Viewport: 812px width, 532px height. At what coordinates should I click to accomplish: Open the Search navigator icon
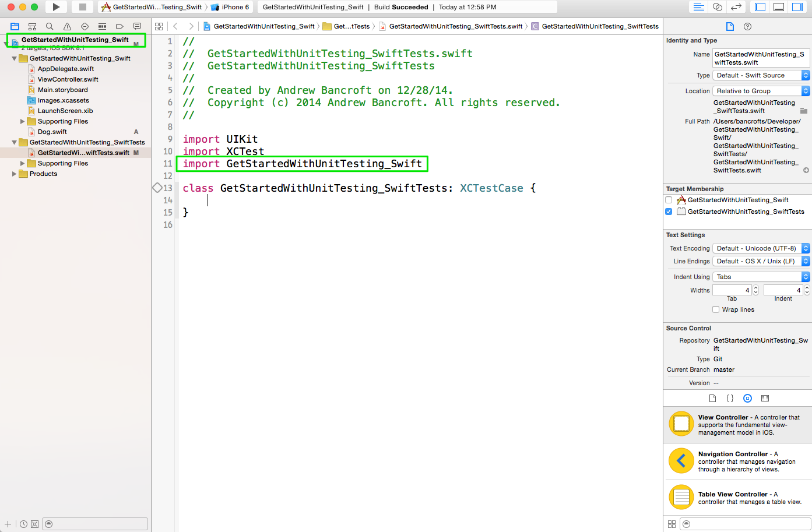pos(50,27)
